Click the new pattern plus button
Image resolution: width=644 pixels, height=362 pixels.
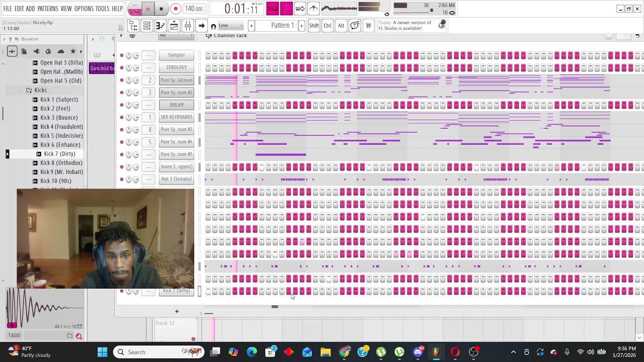tap(301, 26)
